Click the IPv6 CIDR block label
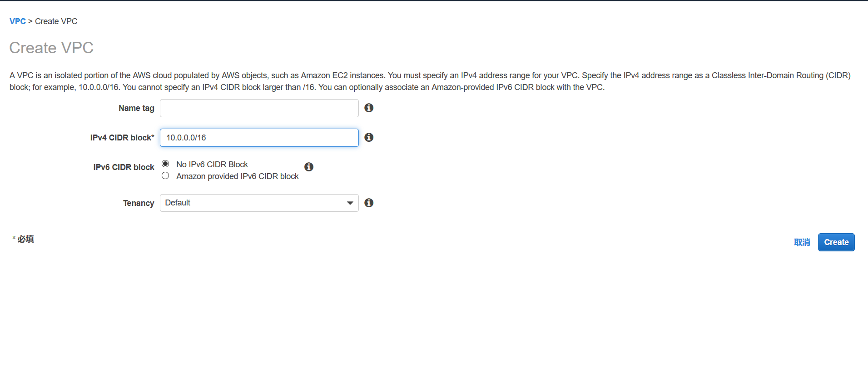 tap(124, 167)
